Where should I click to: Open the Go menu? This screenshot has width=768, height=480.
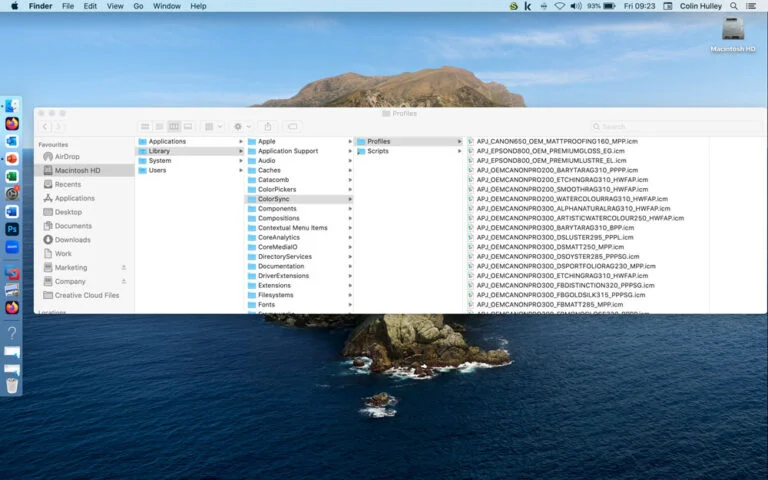[x=138, y=6]
